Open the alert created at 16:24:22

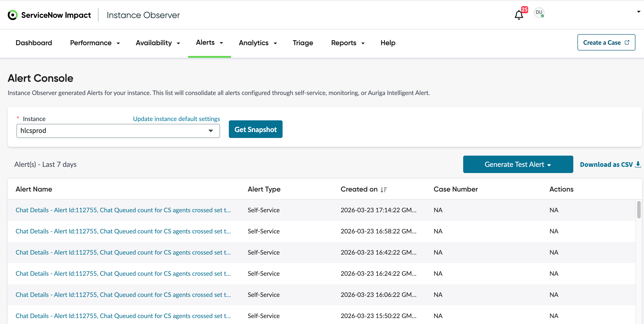[x=123, y=274]
